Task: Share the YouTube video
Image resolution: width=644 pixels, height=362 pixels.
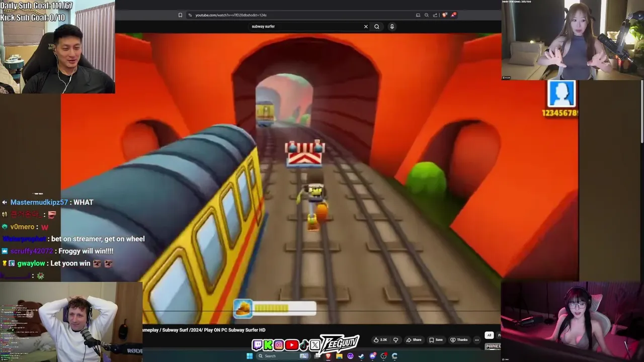Action: point(414,340)
